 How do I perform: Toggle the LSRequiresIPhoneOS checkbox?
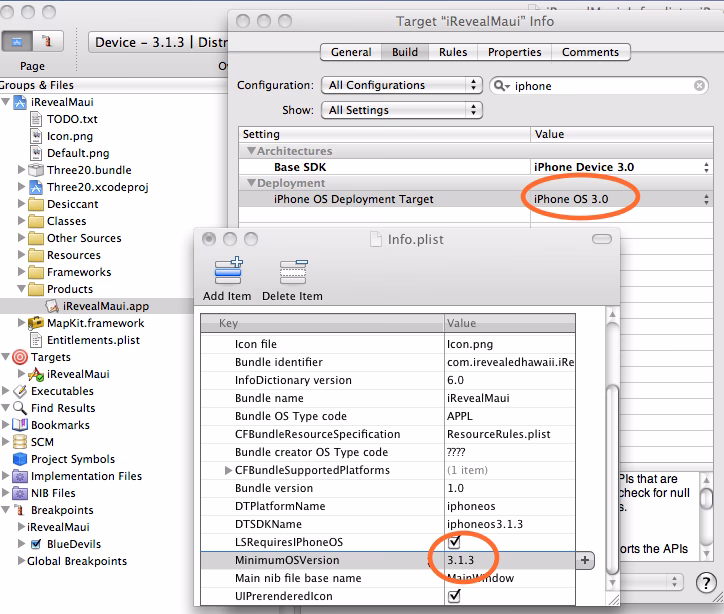455,542
